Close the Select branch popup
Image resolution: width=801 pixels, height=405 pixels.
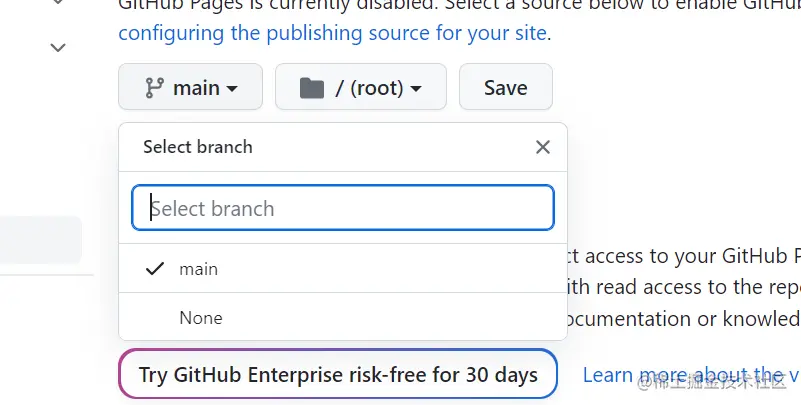pos(543,147)
